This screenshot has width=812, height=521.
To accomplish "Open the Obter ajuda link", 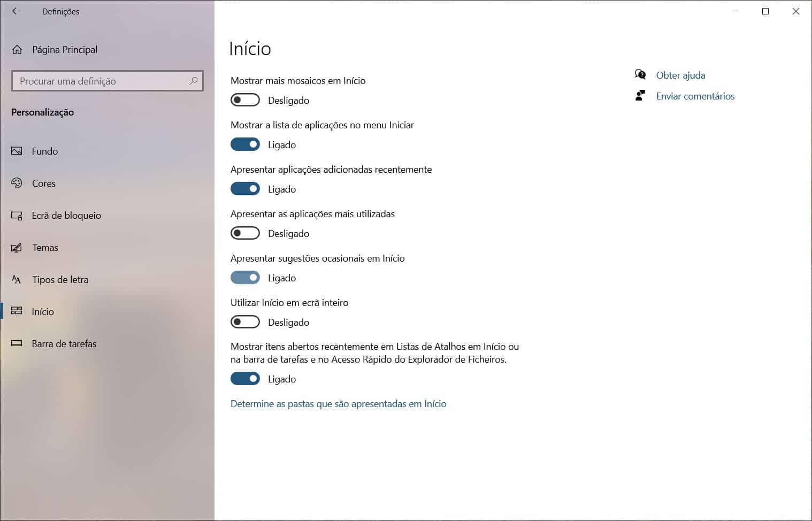I will pos(680,75).
